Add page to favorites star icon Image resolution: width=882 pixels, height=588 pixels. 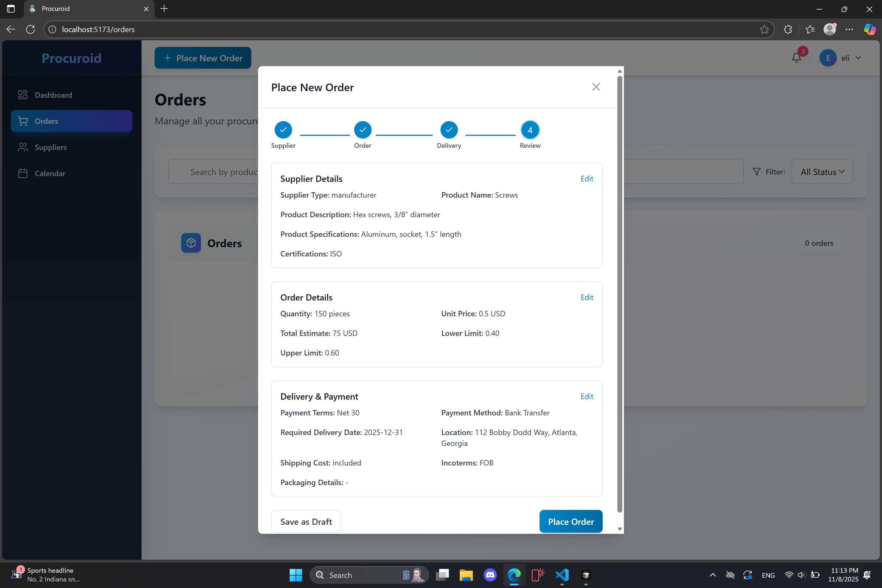coord(764,29)
